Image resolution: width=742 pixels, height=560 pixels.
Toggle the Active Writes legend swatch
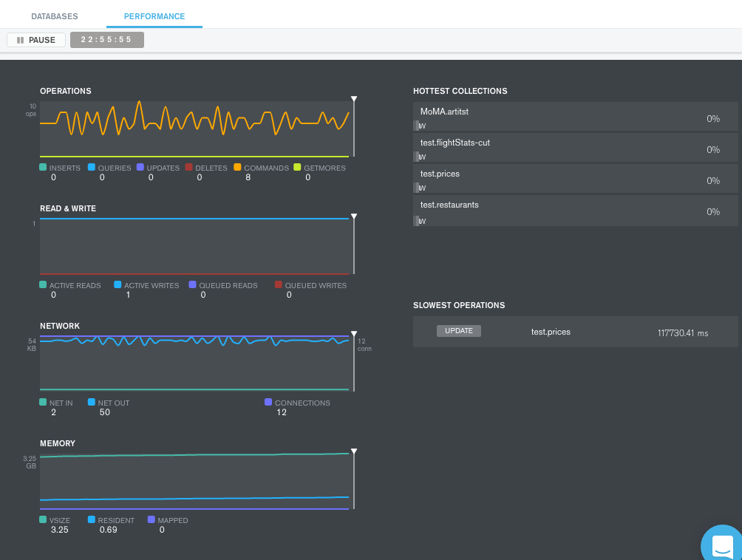(118, 284)
